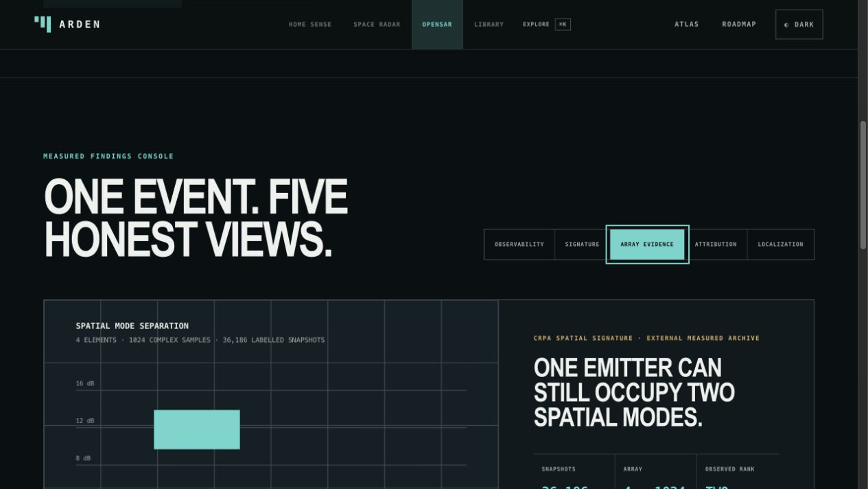
Task: Switch to the Localization view tab
Action: 780,244
